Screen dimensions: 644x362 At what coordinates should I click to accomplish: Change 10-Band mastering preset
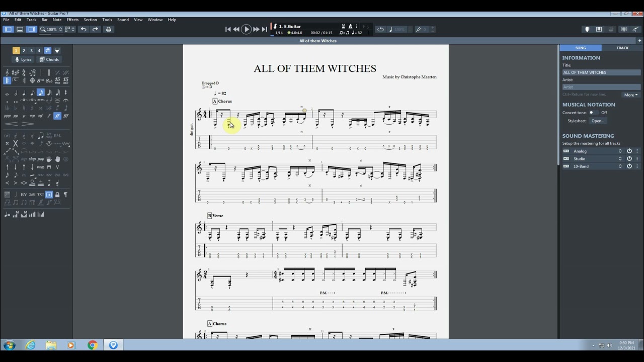tap(620, 166)
